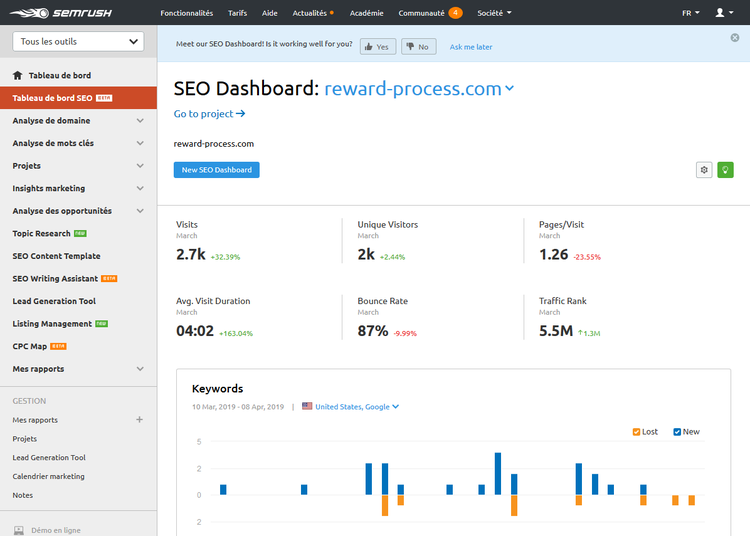Open the user account icon menu
The width and height of the screenshot is (750, 536).
coord(724,13)
